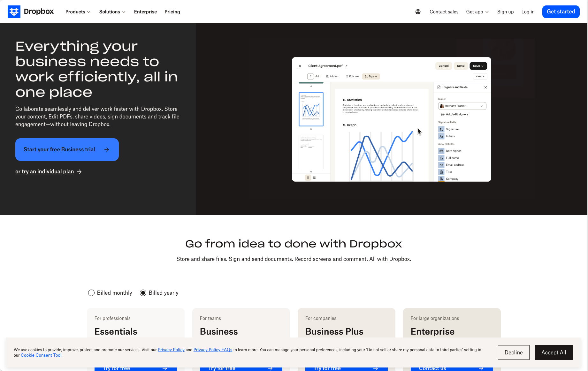
Task: Open the language selector globe icon
Action: 418,12
